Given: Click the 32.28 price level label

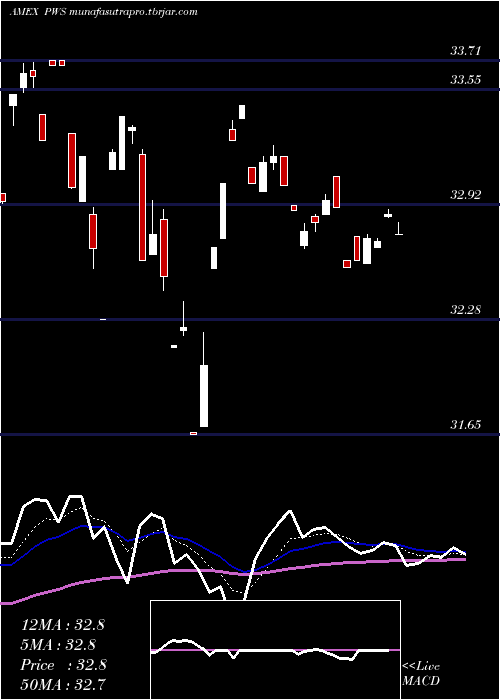Looking at the screenshot, I should click(x=466, y=309).
